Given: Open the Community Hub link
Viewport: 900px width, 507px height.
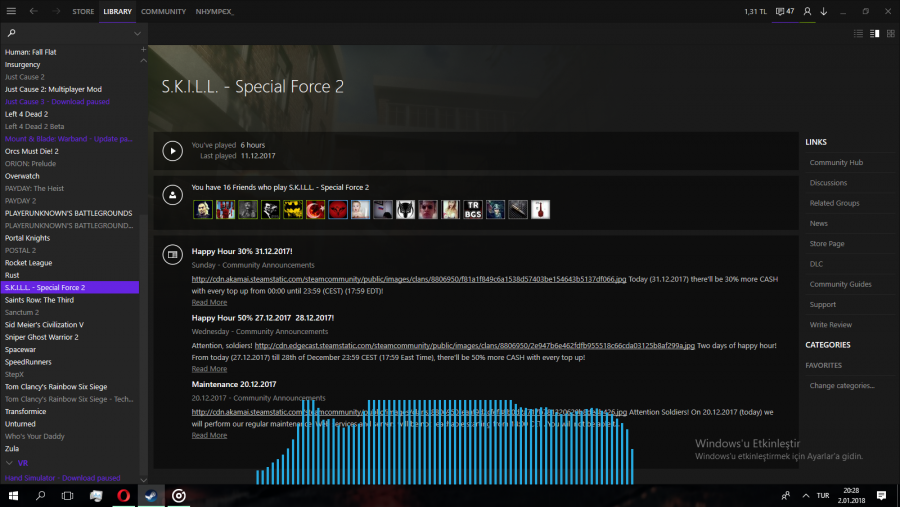Looking at the screenshot, I should (836, 162).
